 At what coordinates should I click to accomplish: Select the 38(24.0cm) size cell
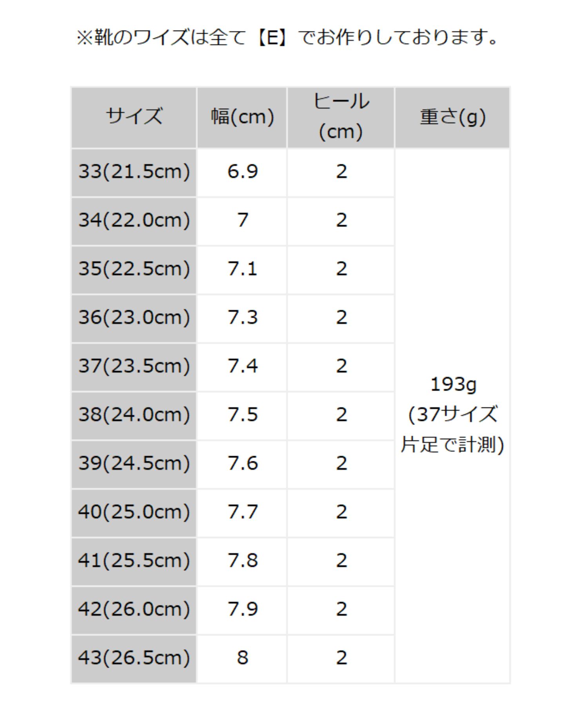coord(134,415)
